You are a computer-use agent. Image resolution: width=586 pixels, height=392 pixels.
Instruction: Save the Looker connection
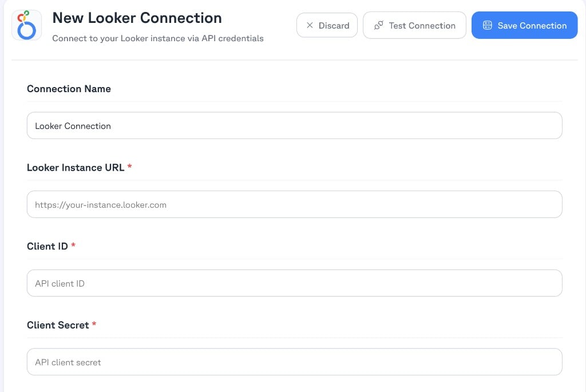pos(524,25)
